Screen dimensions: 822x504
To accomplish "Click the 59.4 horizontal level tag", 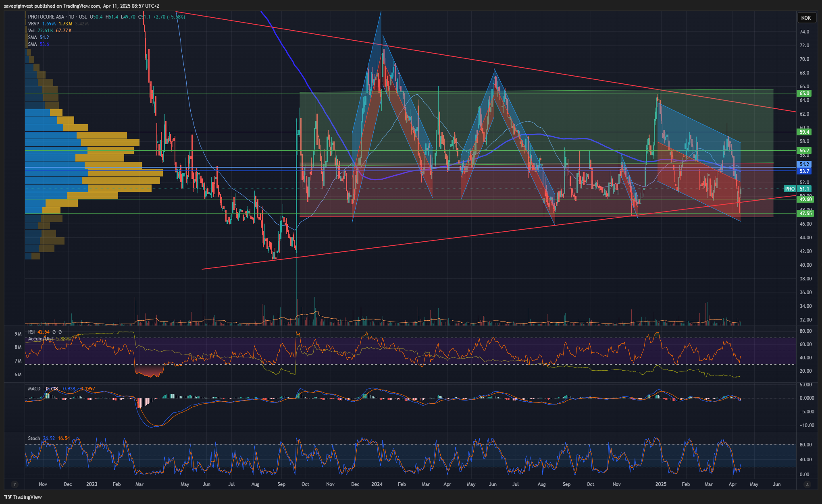I will pos(804,132).
